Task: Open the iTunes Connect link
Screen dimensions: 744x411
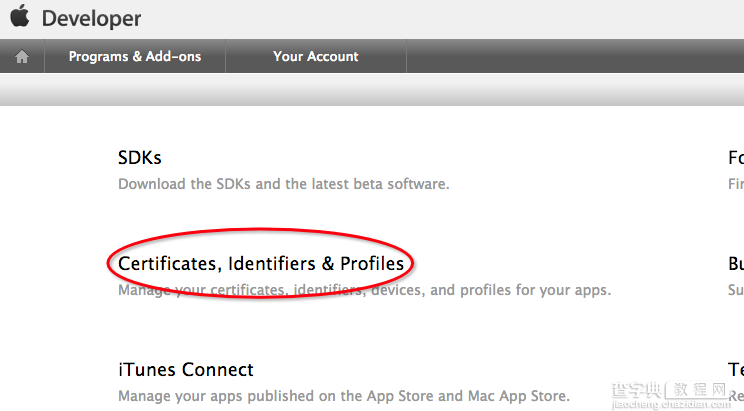Action: click(186, 369)
